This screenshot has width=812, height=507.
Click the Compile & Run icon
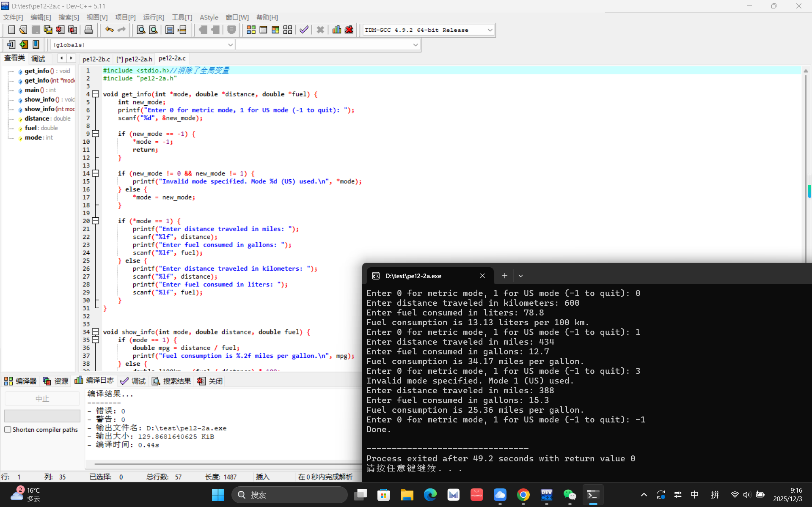(x=275, y=30)
